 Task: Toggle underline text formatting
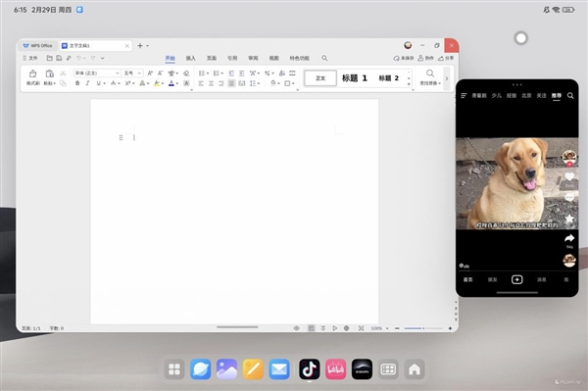click(99, 83)
